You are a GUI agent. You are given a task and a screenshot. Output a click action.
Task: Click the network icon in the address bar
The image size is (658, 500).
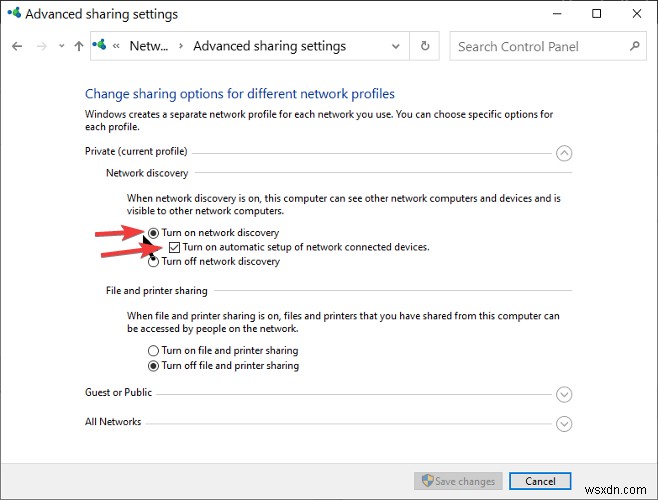(99, 45)
